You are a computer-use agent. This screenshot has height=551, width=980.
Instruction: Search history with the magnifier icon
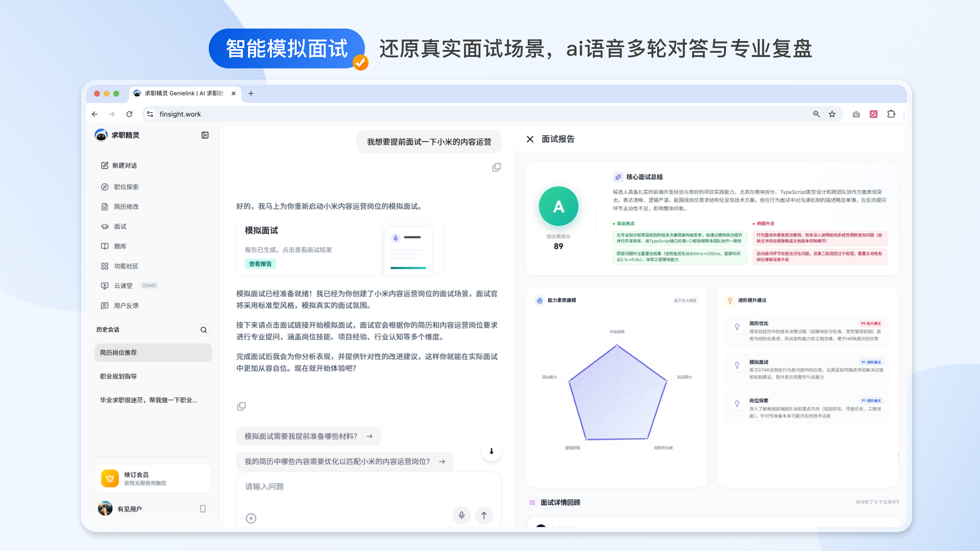click(204, 330)
